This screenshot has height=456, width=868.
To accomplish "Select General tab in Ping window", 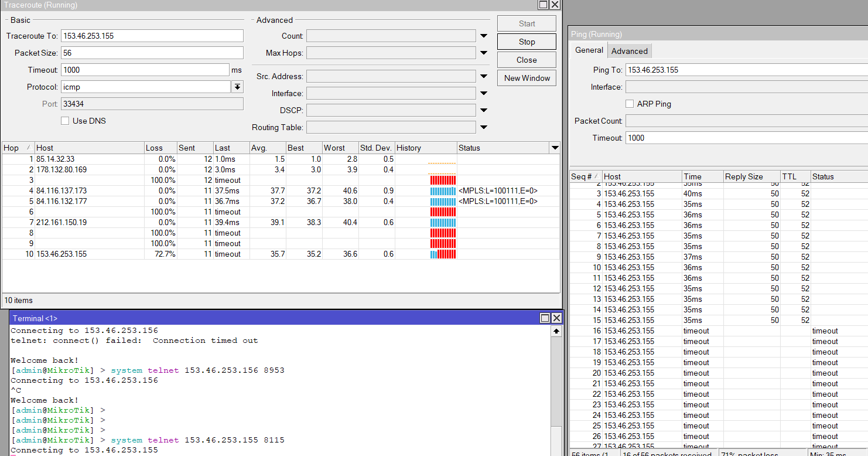I will (589, 50).
